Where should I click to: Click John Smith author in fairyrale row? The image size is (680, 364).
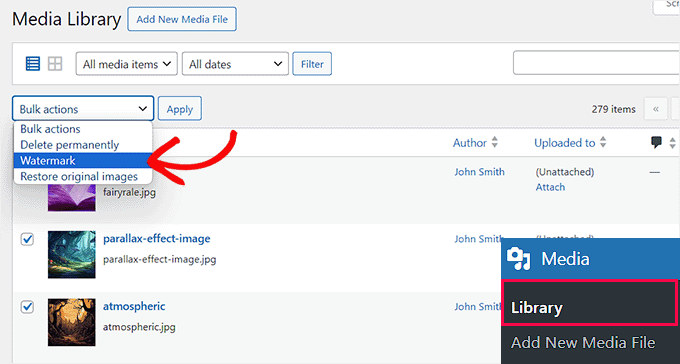[x=479, y=172]
